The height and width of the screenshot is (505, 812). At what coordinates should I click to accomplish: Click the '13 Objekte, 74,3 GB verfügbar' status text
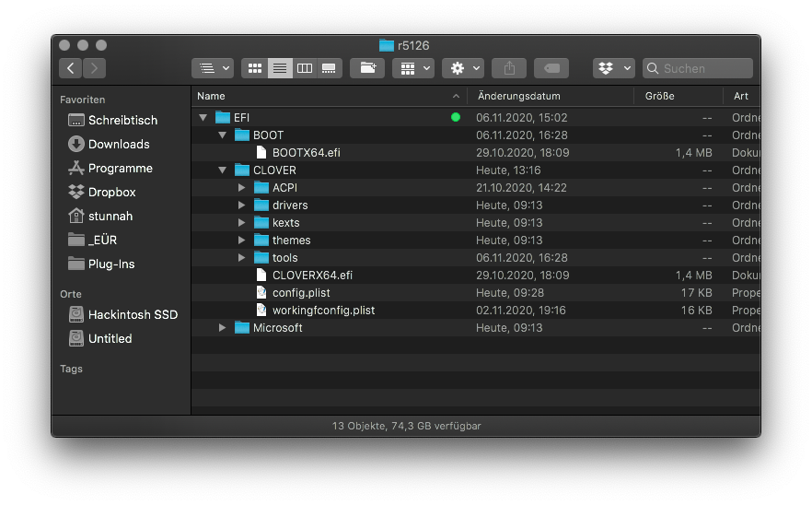tap(407, 426)
